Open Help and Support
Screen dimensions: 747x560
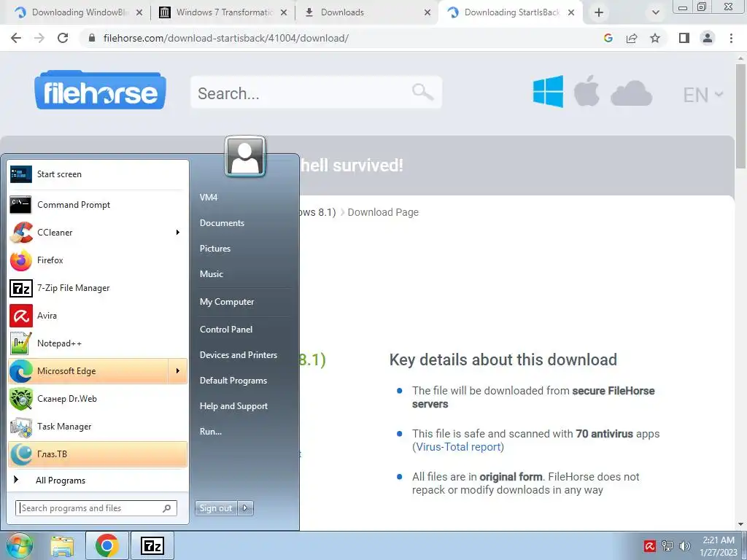tap(234, 406)
